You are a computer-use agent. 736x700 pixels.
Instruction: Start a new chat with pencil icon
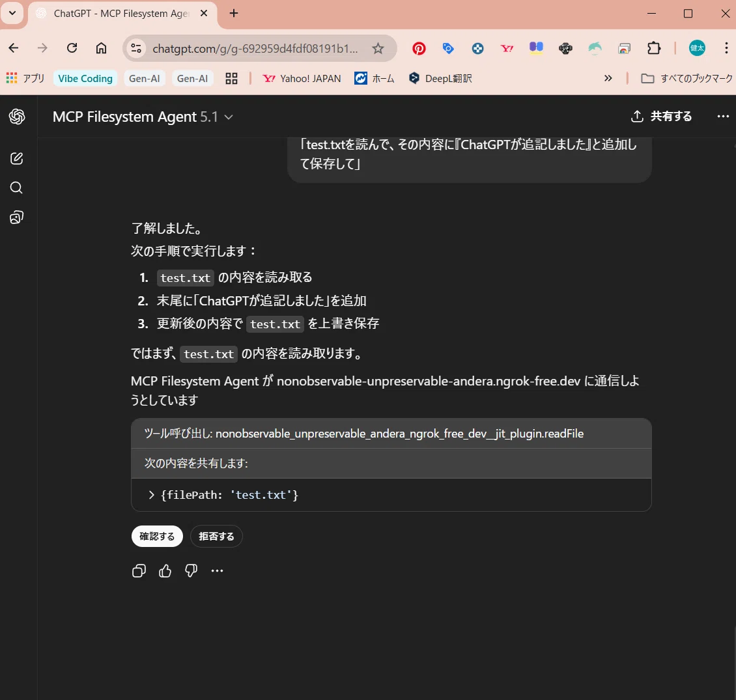click(16, 159)
